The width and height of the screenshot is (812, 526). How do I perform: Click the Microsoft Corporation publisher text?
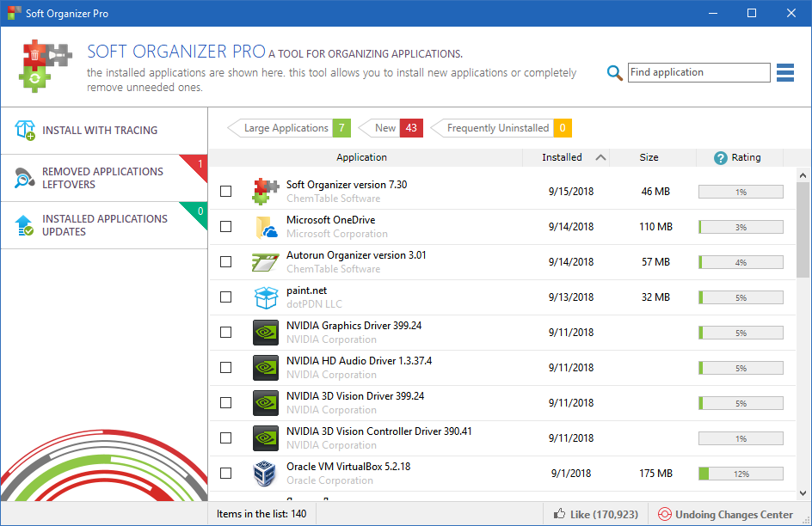(337, 234)
